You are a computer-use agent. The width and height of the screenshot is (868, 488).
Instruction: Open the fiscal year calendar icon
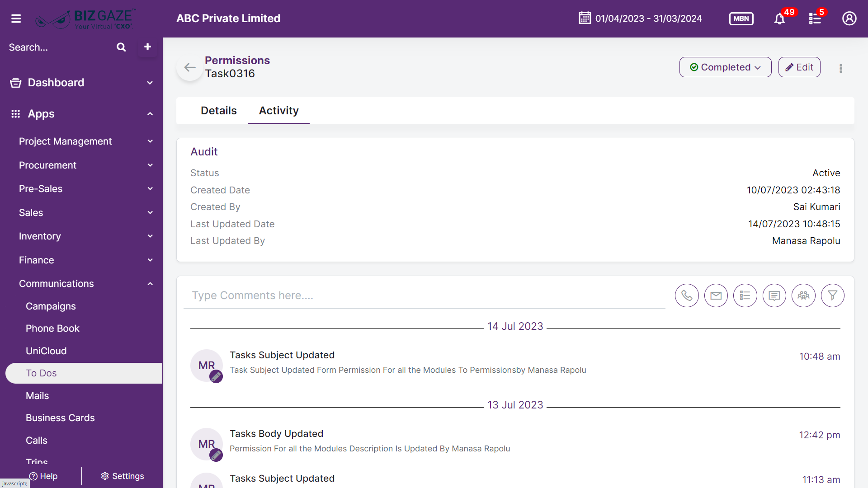click(x=585, y=18)
